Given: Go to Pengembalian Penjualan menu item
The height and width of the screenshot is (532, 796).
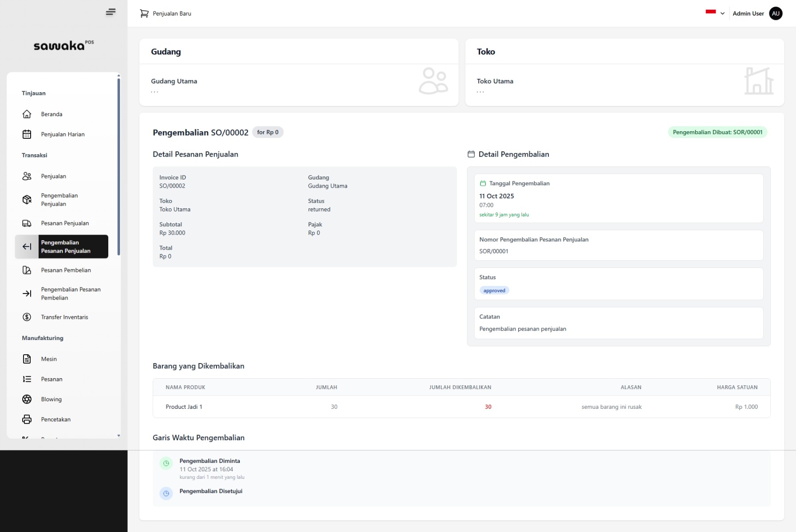Looking at the screenshot, I should pos(59,199).
